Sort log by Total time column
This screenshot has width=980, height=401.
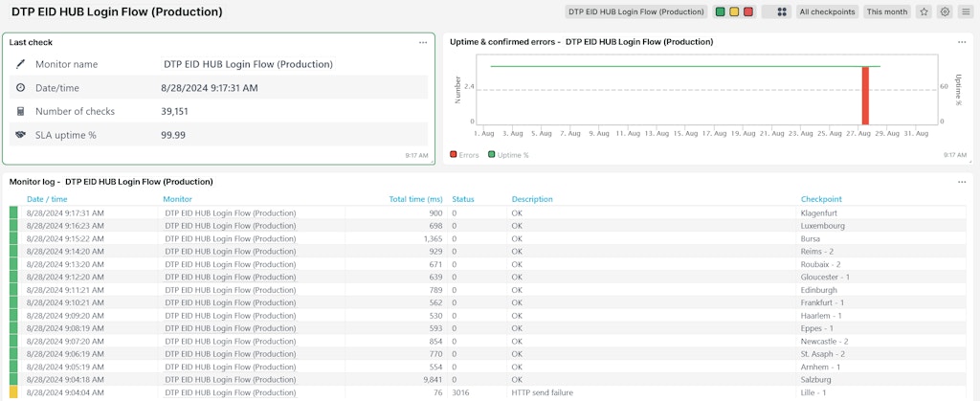click(x=415, y=199)
